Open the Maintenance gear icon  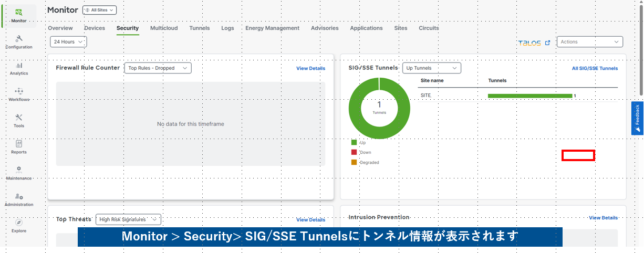click(x=19, y=173)
